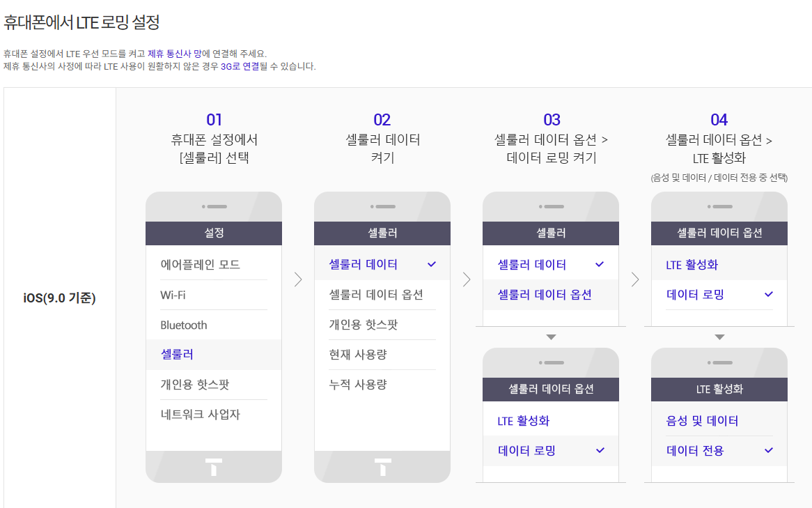Open the 제휴 통신사 망 link

click(175, 54)
